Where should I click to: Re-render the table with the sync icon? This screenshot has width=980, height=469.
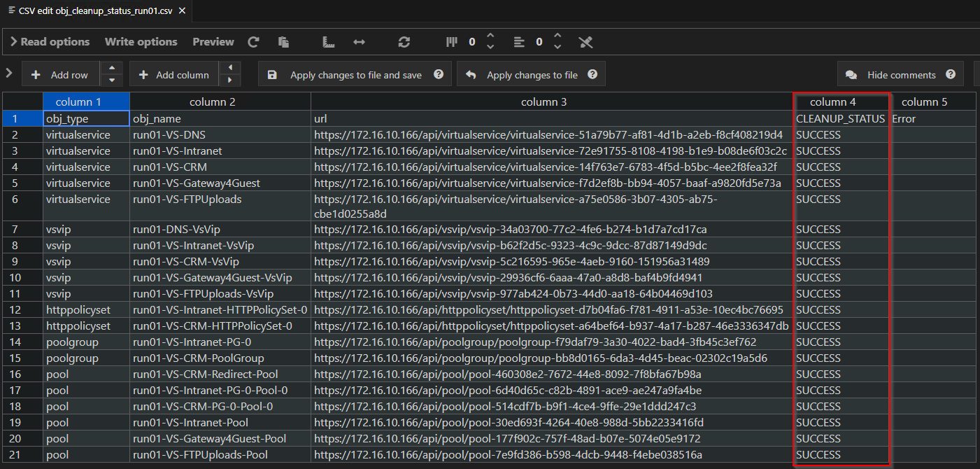(x=404, y=42)
